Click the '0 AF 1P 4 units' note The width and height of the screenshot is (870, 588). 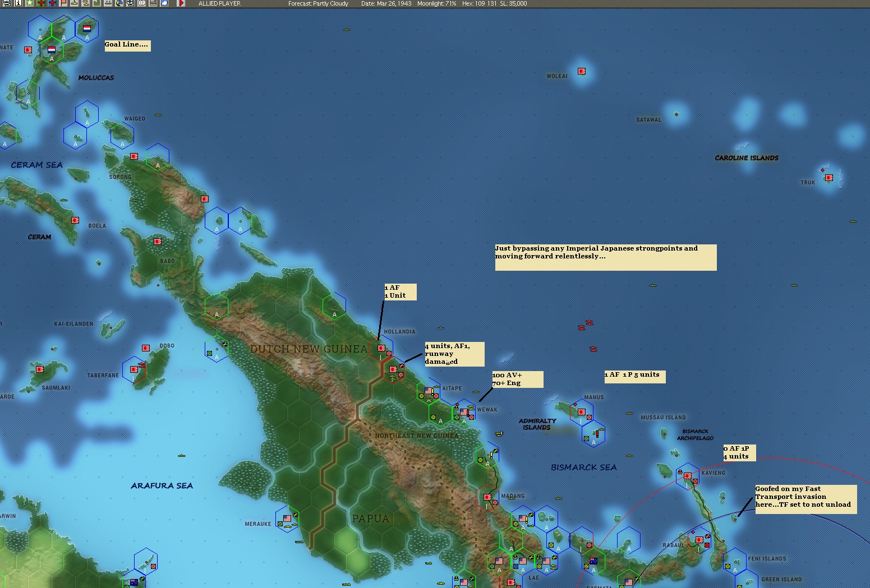click(x=739, y=453)
